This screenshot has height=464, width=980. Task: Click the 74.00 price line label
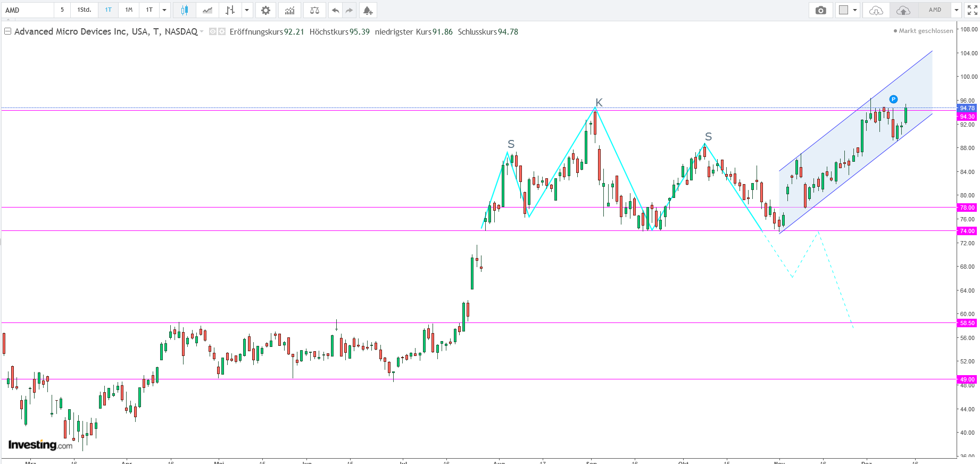[x=967, y=231]
